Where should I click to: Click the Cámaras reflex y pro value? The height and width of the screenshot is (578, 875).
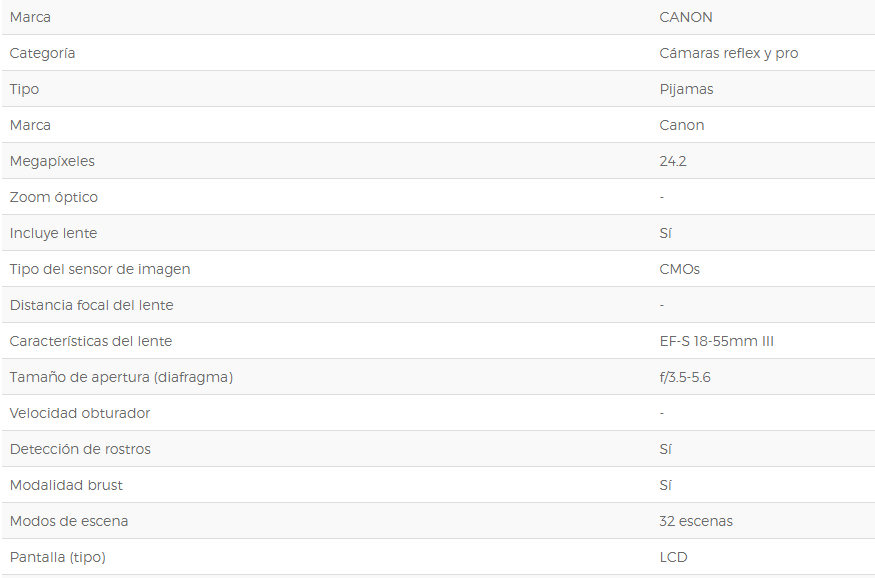pyautogui.click(x=729, y=54)
